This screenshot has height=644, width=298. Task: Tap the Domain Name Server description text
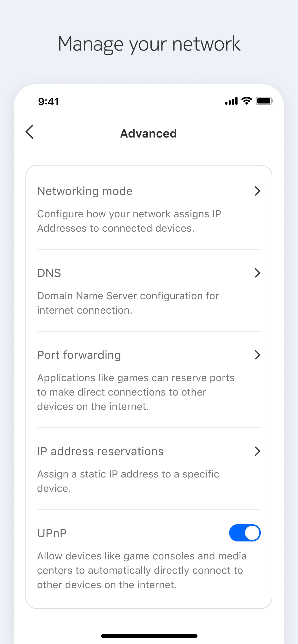[x=128, y=303]
